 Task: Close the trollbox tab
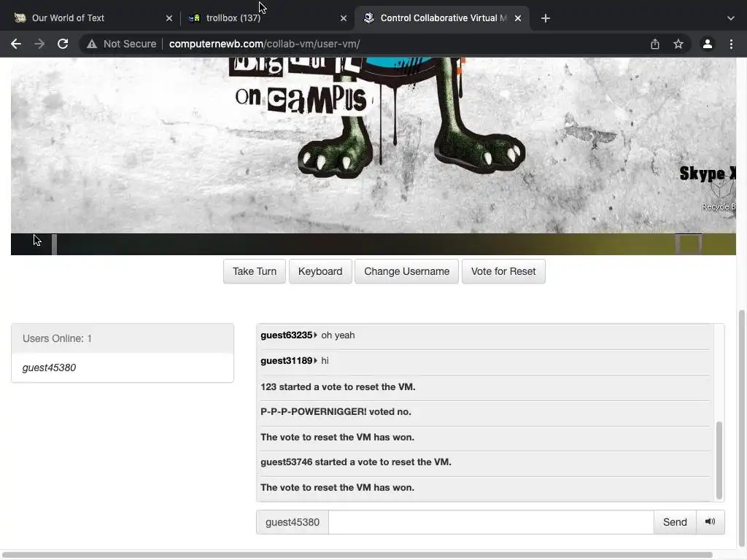[344, 18]
